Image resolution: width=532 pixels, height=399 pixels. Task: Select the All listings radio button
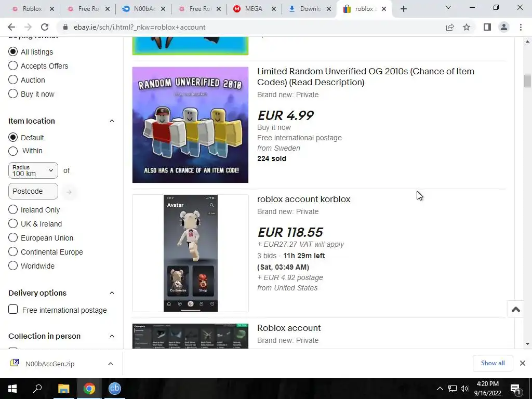click(x=13, y=51)
